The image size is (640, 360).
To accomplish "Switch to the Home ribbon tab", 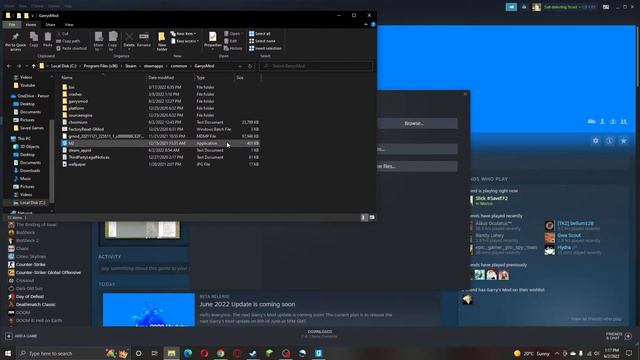I will [x=31, y=25].
